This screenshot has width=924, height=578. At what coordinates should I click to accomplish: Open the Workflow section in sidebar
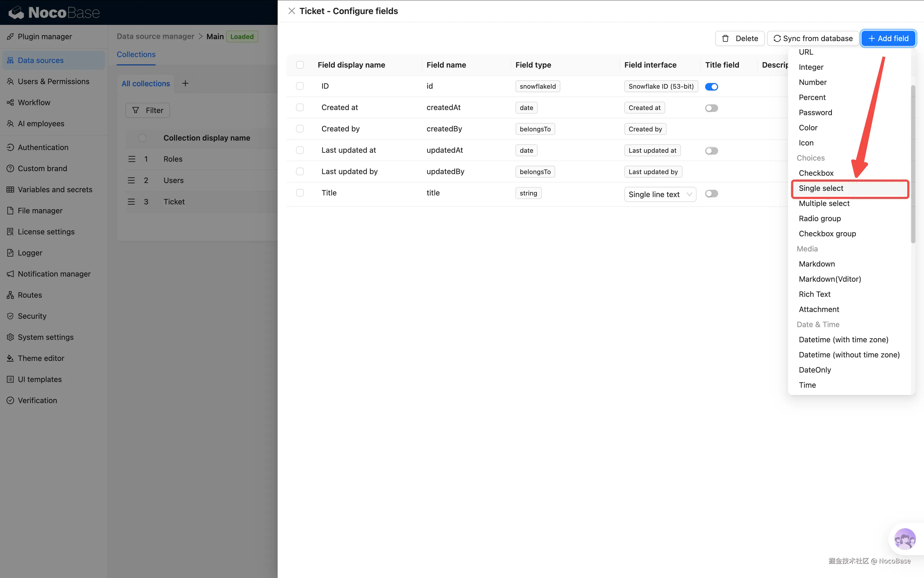pyautogui.click(x=34, y=102)
